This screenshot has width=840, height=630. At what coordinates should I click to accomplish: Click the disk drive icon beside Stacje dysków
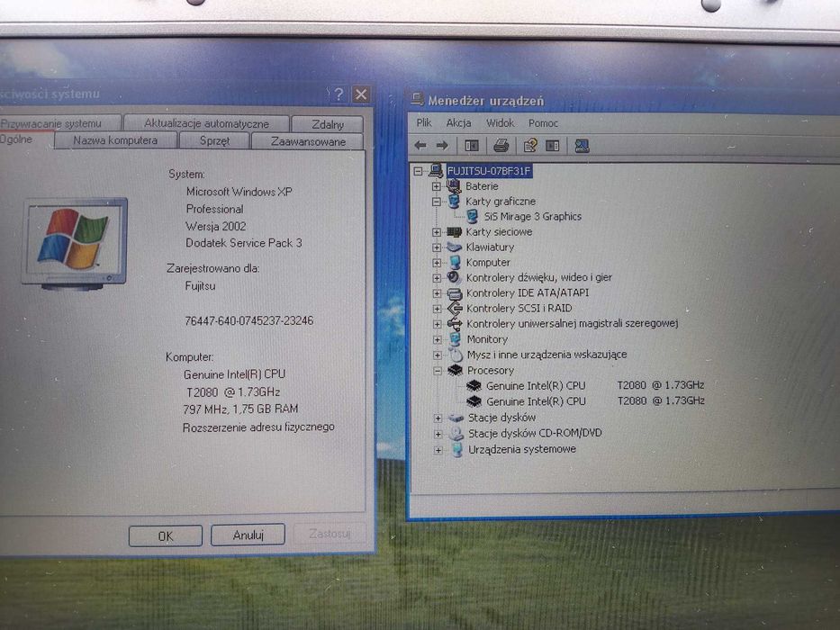(456, 418)
